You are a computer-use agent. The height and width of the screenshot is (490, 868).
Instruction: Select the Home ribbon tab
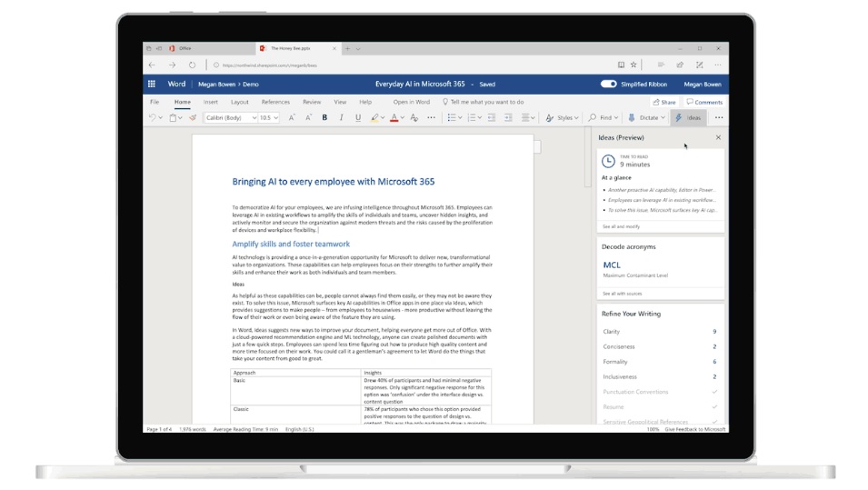coord(182,102)
